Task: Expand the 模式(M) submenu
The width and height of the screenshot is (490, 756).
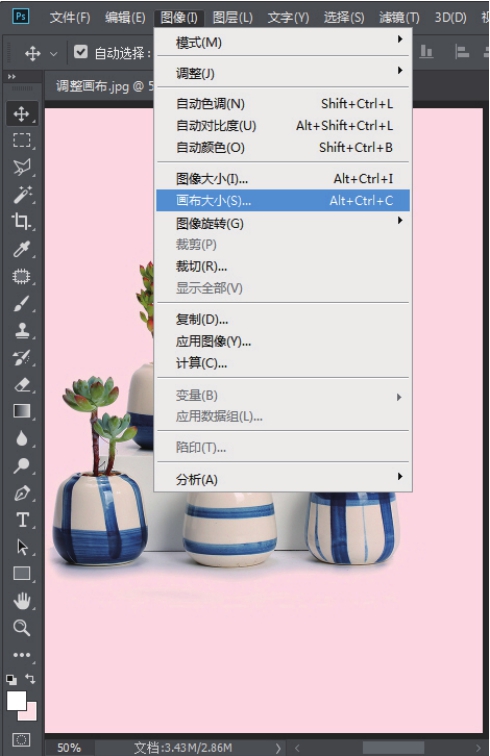Action: [x=283, y=42]
